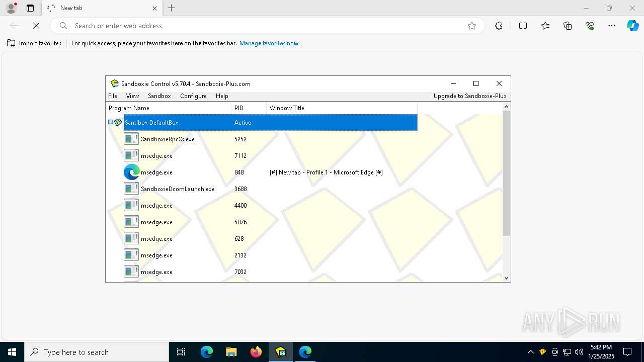Open the Help menu in Sandboxie Control
The width and height of the screenshot is (644, 362).
222,96
